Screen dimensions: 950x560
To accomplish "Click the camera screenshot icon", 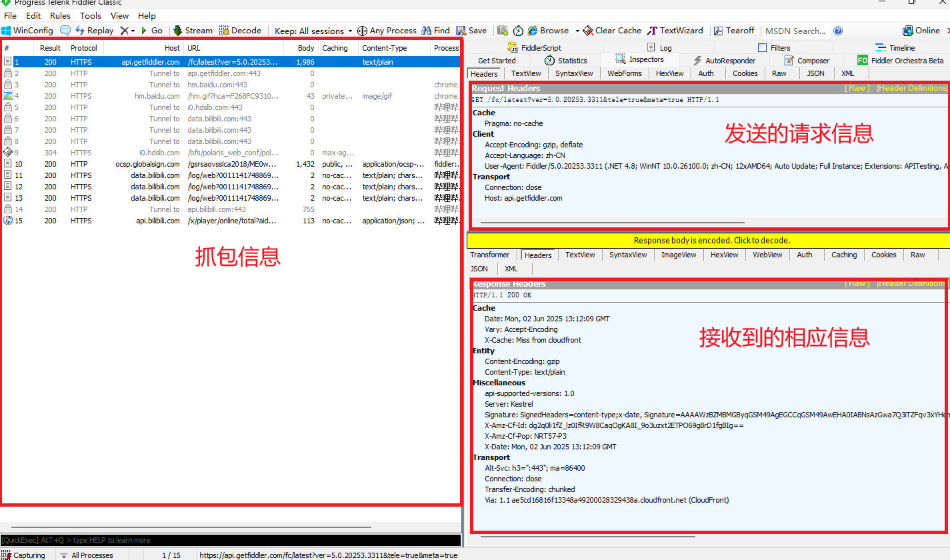I will pos(503,31).
